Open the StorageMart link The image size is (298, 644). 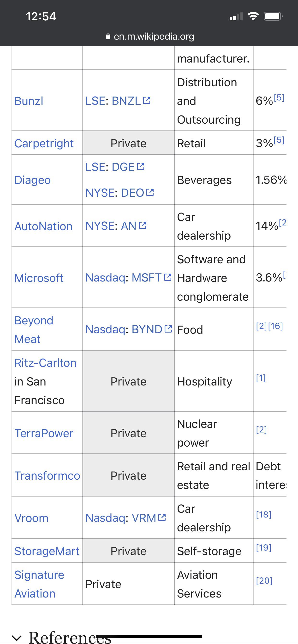click(47, 551)
